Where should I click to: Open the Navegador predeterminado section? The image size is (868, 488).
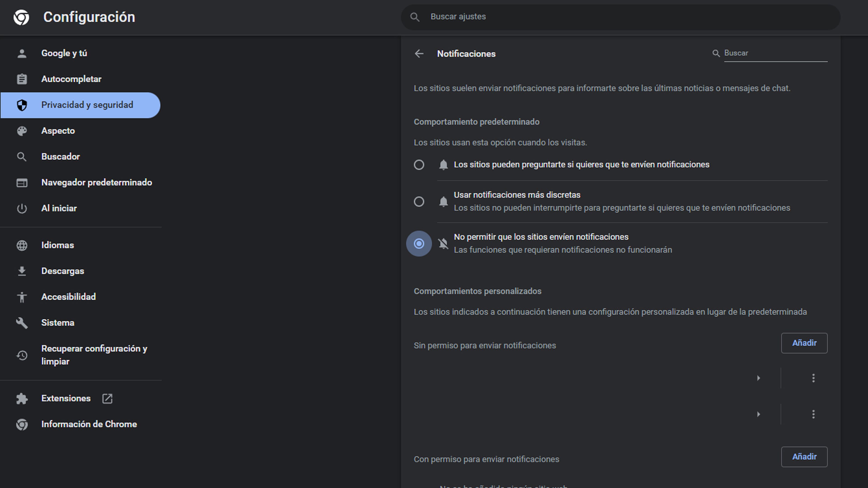click(96, 183)
